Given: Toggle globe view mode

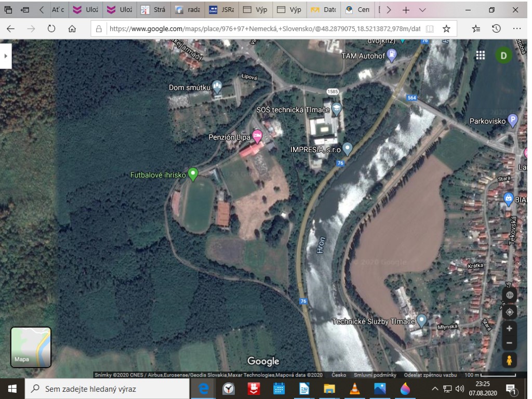Looking at the screenshot, I should click(x=509, y=295).
